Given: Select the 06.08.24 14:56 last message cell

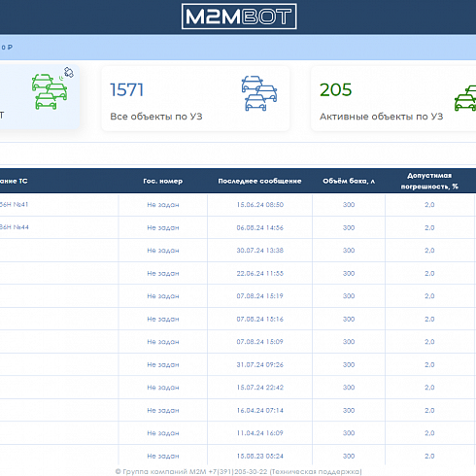Looking at the screenshot, I should (x=259, y=227).
